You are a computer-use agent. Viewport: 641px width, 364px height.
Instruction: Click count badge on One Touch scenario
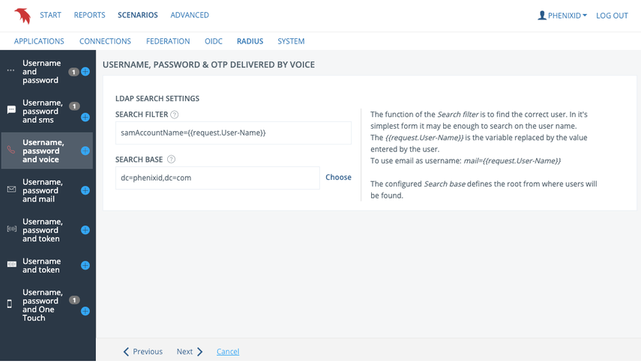(74, 300)
